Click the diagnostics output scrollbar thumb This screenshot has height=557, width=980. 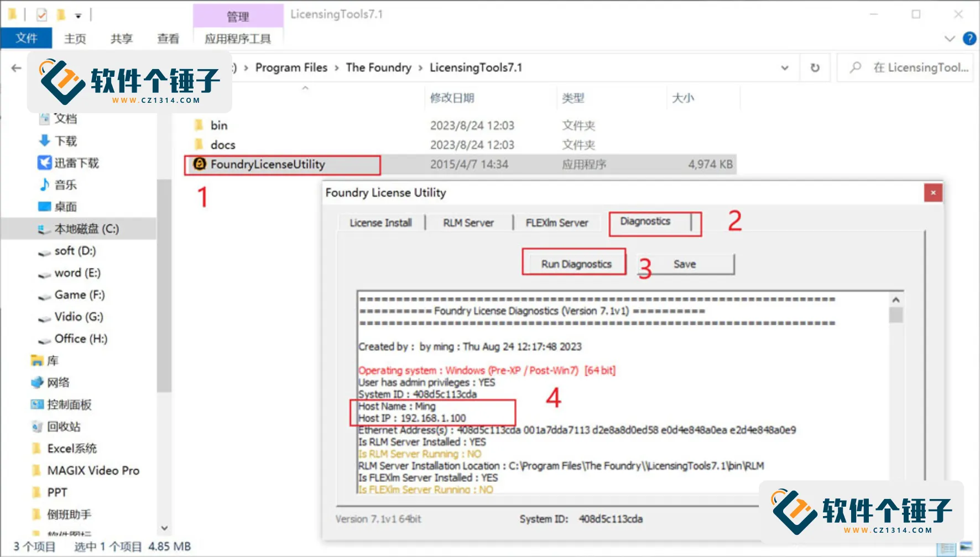click(896, 316)
